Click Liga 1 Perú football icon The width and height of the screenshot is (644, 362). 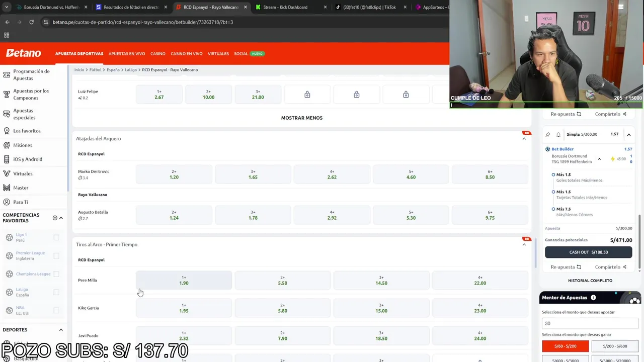coord(9,237)
